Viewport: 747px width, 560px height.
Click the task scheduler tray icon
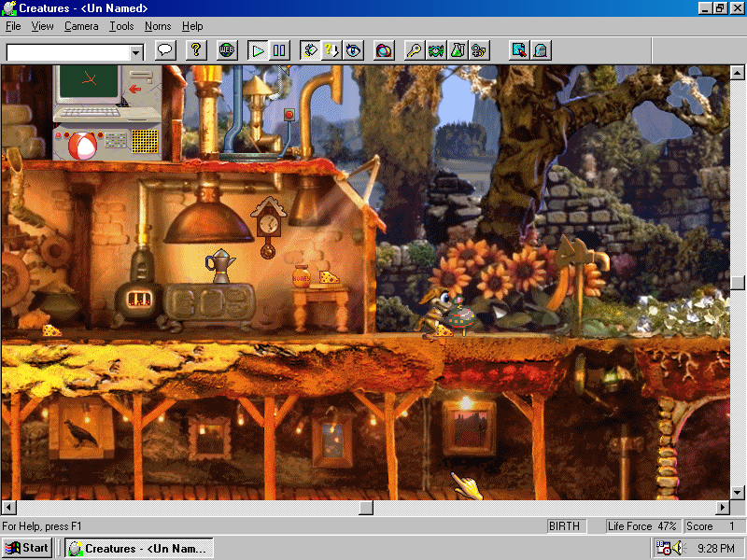(x=663, y=548)
